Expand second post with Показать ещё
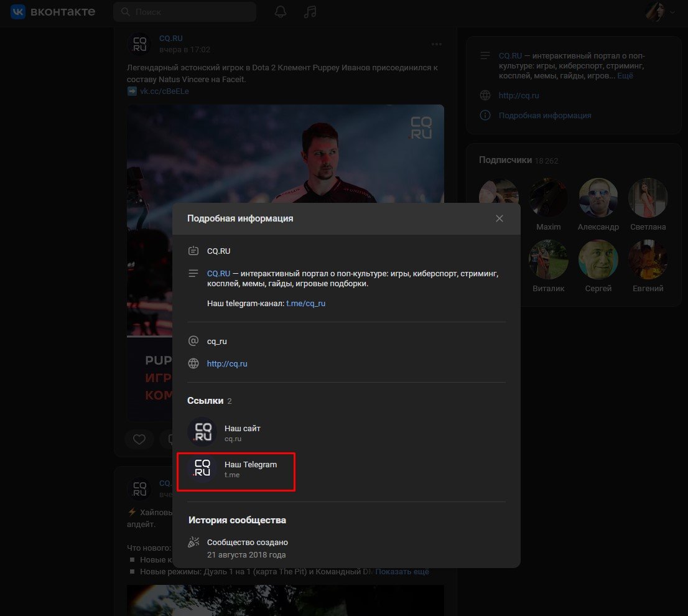Viewport: 688px width, 616px height. tap(402, 572)
